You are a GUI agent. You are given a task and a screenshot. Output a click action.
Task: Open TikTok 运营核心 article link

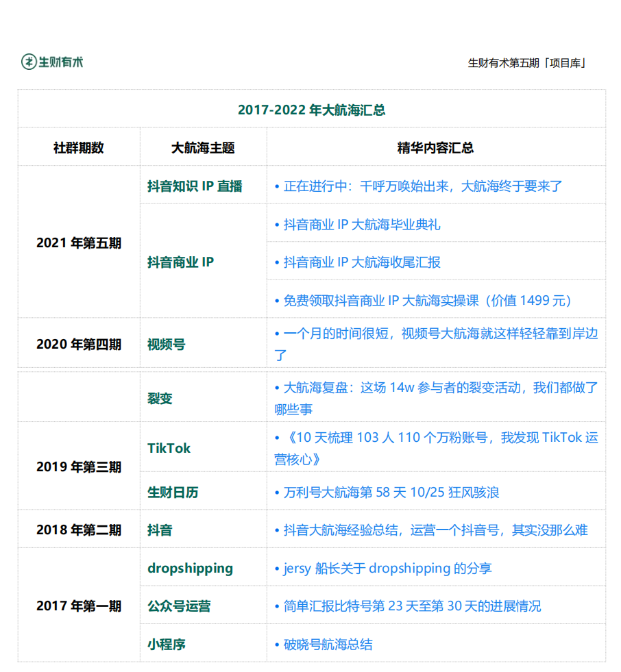tap(436, 448)
